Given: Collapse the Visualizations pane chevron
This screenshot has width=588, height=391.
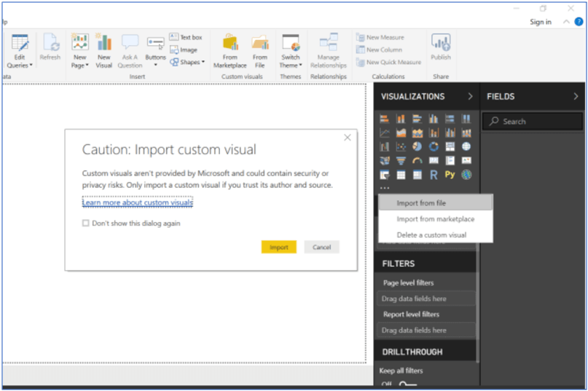Looking at the screenshot, I should pyautogui.click(x=471, y=96).
